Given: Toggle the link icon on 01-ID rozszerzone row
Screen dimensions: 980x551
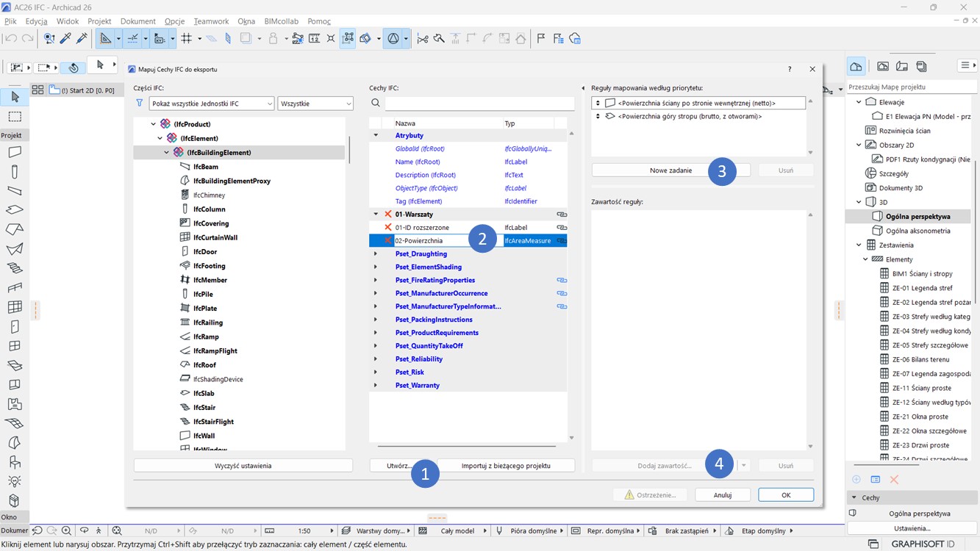Looking at the screenshot, I should pos(561,228).
